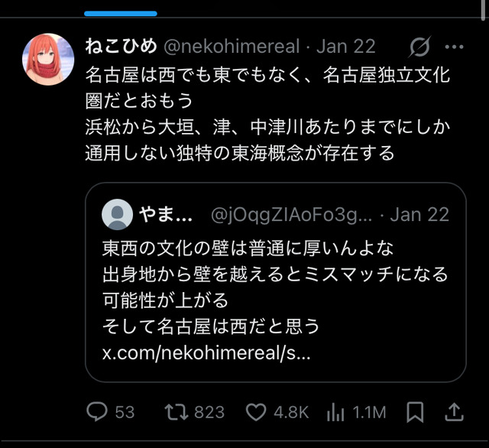The image size is (489, 448).
Task: Open the reply icon showing 53 comments
Action: (x=97, y=411)
